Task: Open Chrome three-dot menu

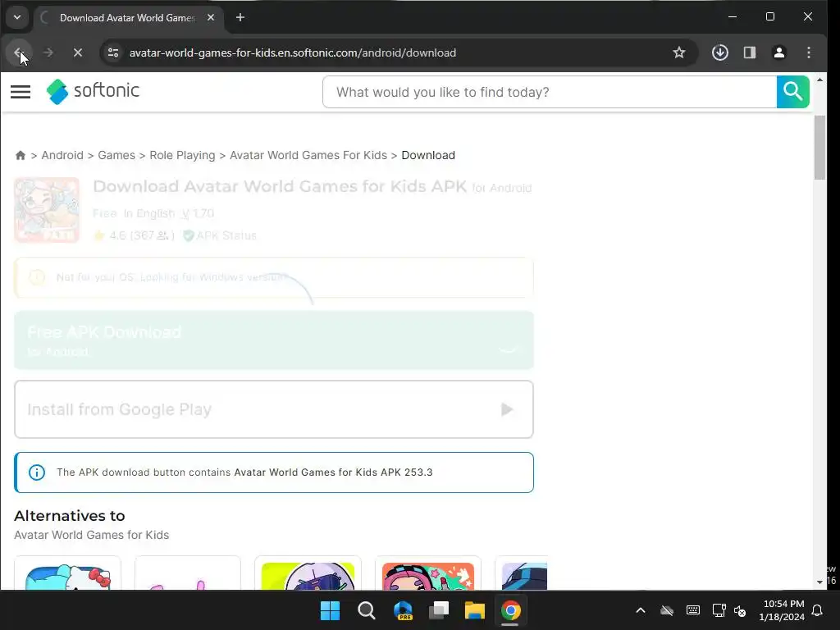Action: [808, 52]
